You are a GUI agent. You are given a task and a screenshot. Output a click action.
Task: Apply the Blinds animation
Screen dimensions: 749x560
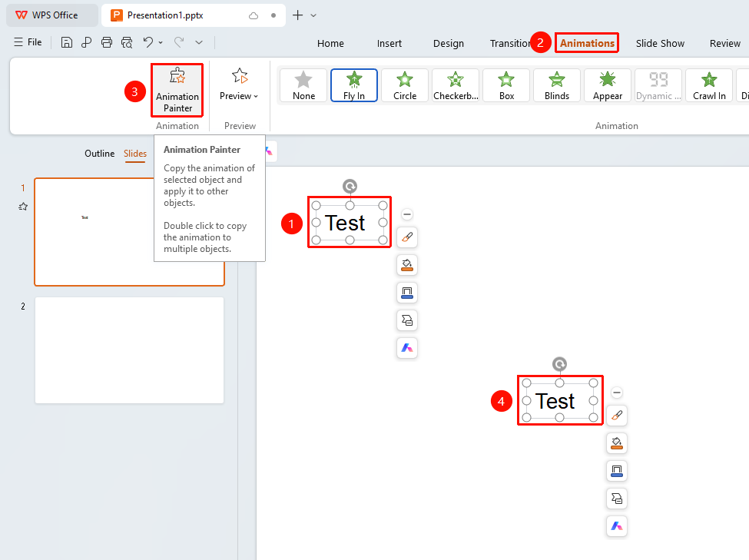click(557, 85)
